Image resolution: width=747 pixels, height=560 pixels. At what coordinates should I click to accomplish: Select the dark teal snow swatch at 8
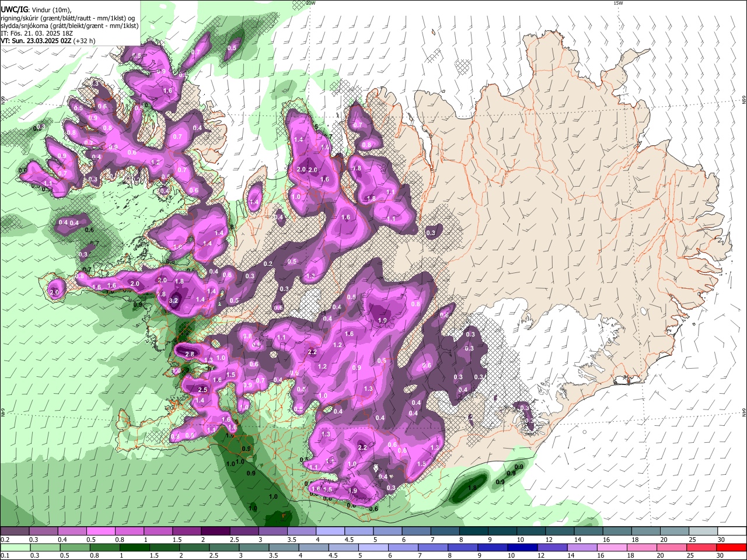pos(474,531)
